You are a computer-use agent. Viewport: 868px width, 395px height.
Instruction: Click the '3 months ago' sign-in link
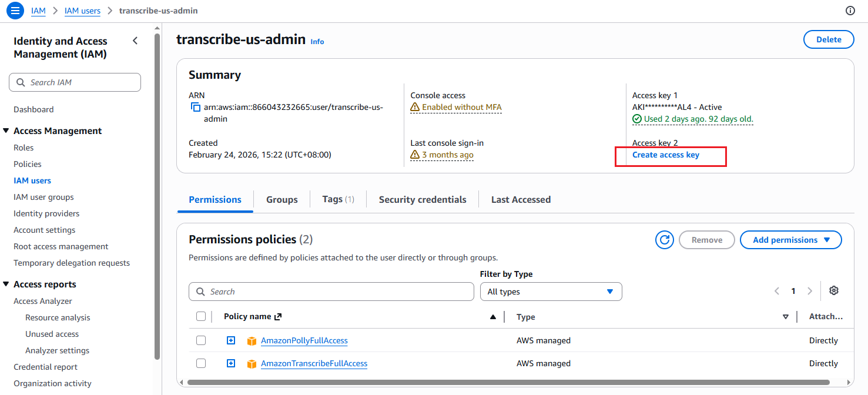pos(442,155)
